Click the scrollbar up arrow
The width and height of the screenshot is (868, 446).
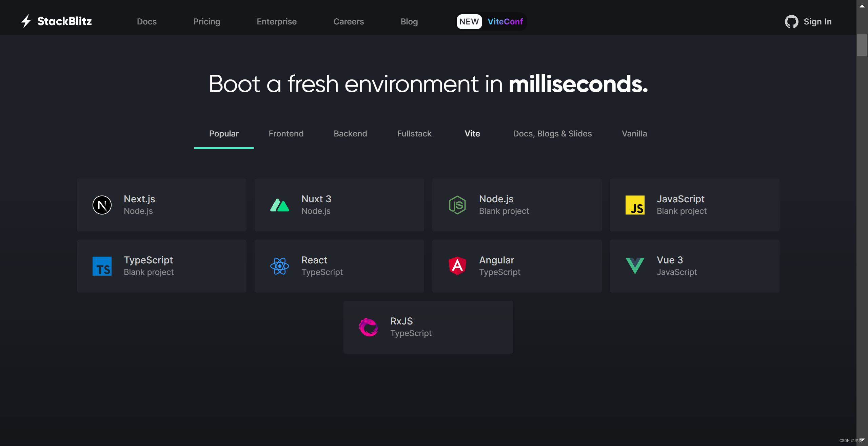click(x=862, y=6)
